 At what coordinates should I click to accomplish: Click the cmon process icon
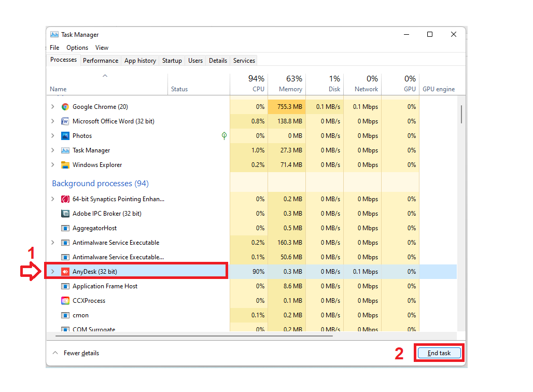coord(65,315)
